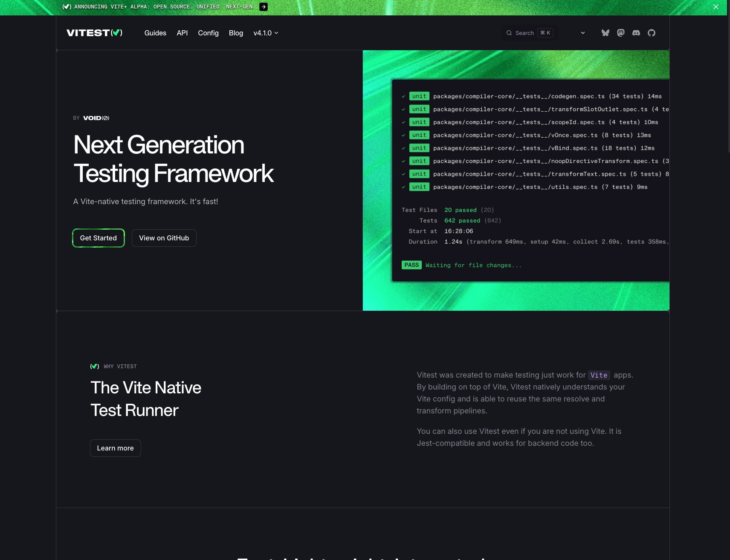Click the WHY VITEST section label
Image resolution: width=730 pixels, height=560 pixels.
click(120, 367)
